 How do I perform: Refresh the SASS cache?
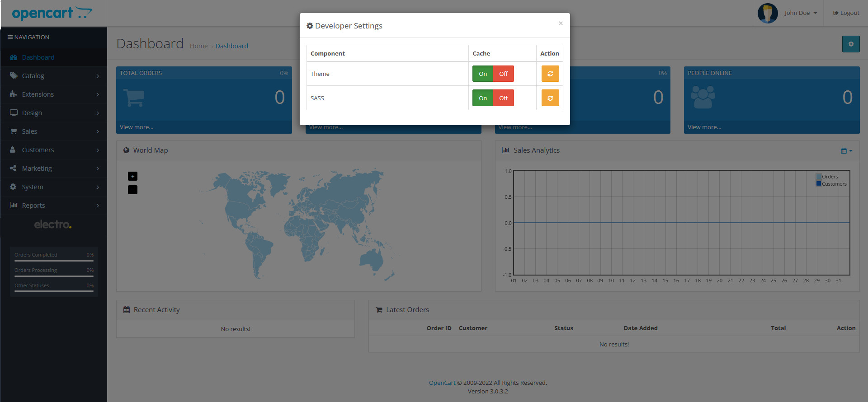click(550, 98)
